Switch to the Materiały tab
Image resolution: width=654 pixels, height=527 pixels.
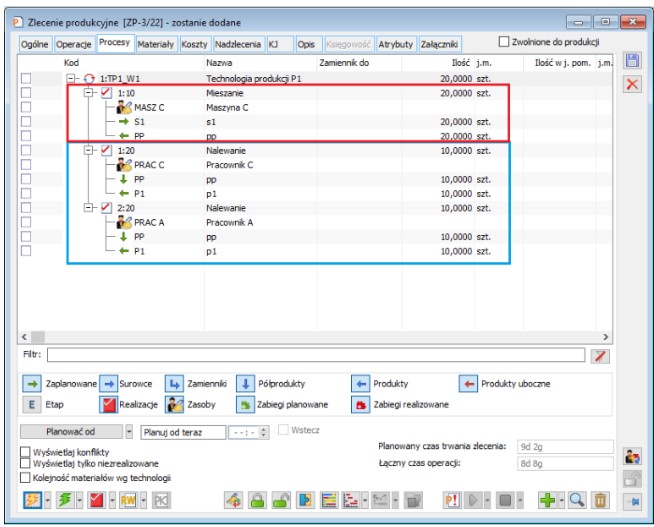pyautogui.click(x=156, y=44)
